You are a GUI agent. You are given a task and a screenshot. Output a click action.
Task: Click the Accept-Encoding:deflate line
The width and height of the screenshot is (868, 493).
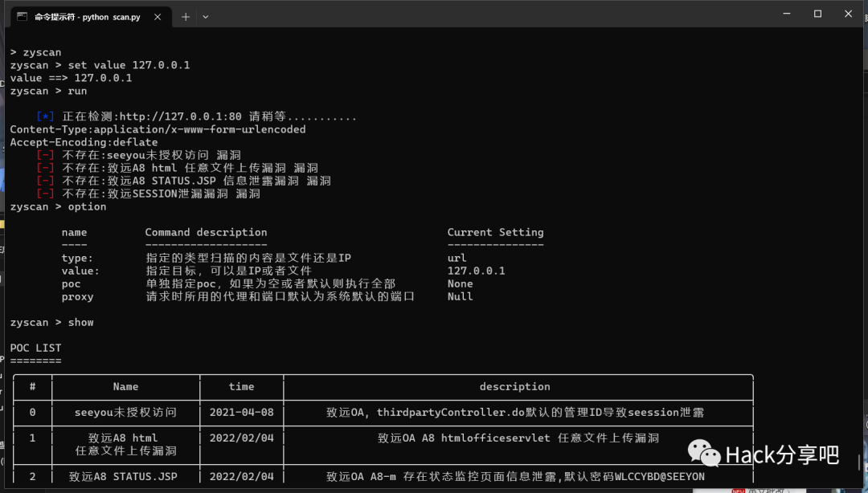tap(84, 142)
